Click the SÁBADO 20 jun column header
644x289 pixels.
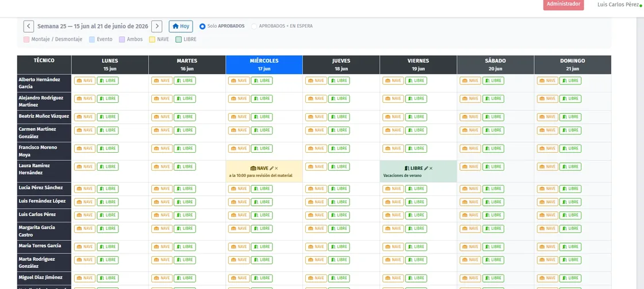click(495, 65)
